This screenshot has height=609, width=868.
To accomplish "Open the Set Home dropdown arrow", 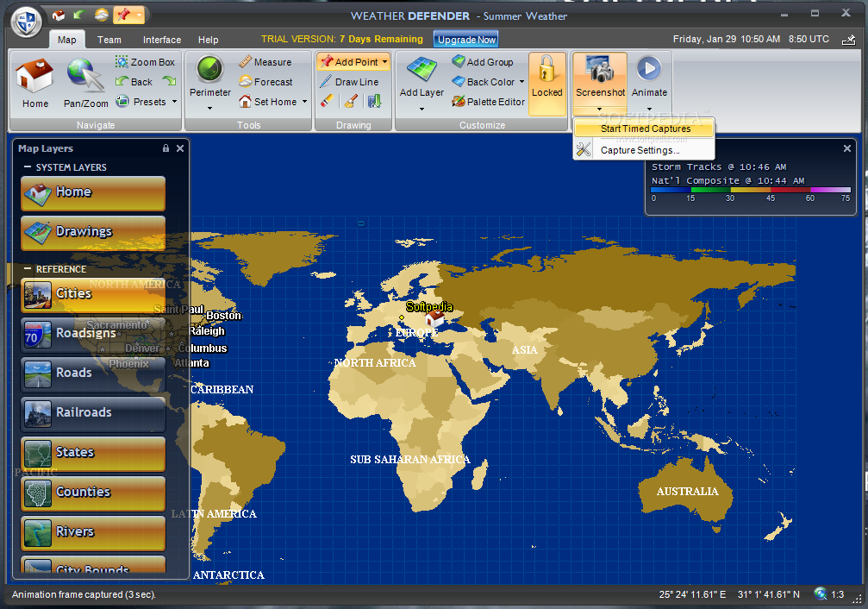I will [304, 102].
